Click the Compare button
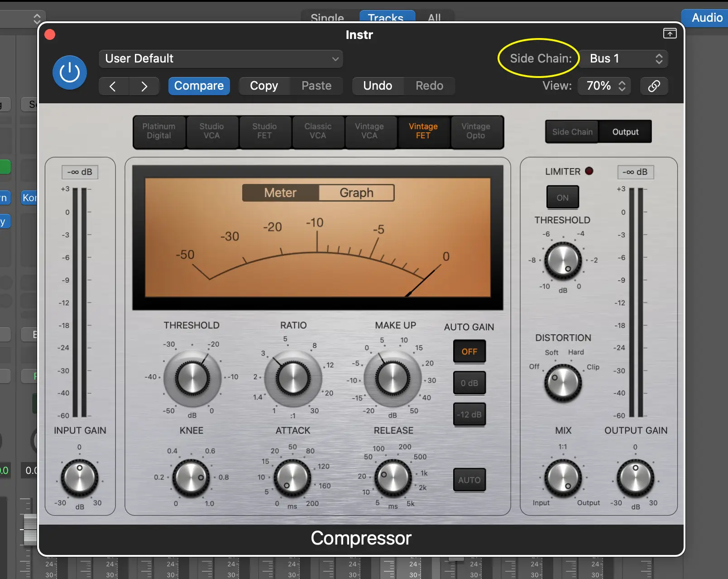This screenshot has height=579, width=728. point(199,86)
